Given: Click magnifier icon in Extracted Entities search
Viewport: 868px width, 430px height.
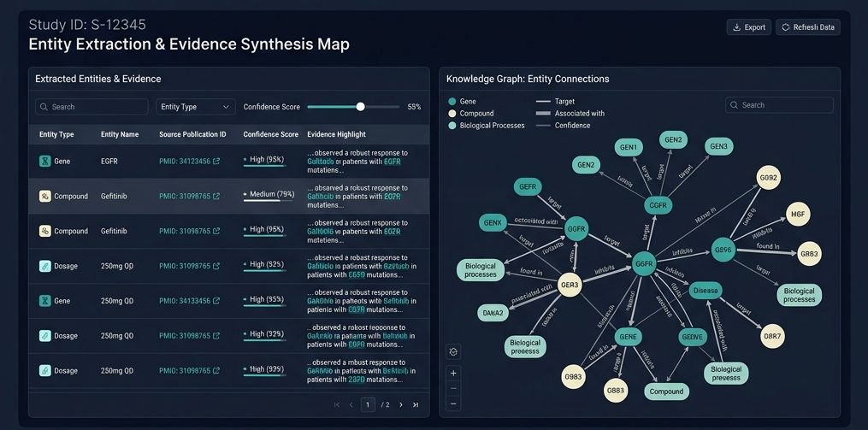Looking at the screenshot, I should point(44,107).
